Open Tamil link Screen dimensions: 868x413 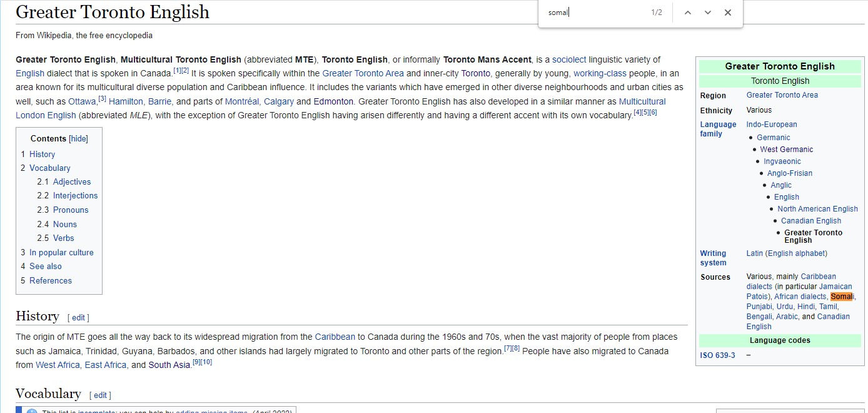coord(828,307)
